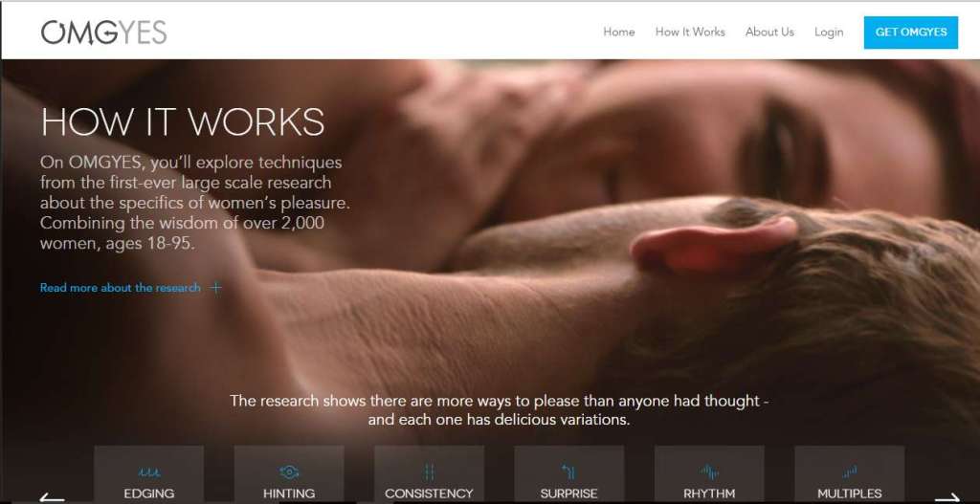The image size is (980, 504).
Task: Go to the About Us page
Action: click(x=769, y=32)
